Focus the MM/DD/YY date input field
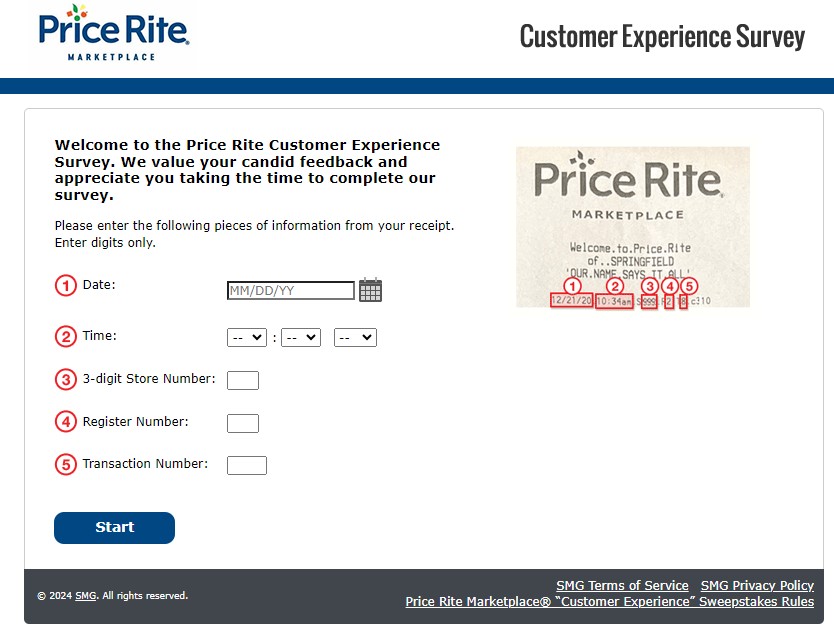834x639 pixels. coord(290,291)
